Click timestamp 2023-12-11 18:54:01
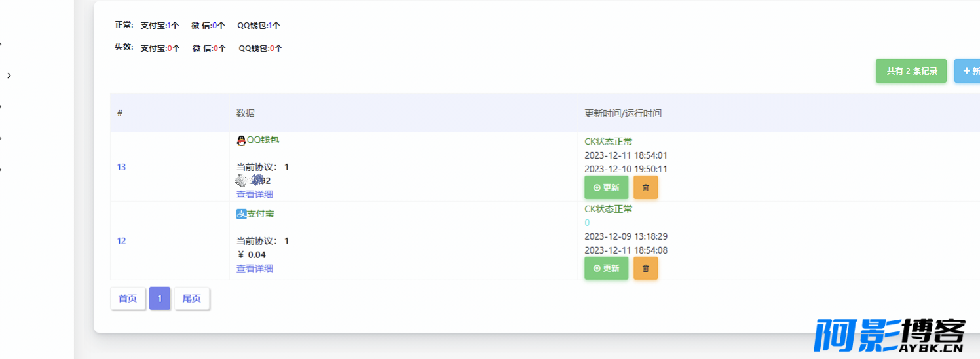Screen dimensions: 980x359 [626, 155]
